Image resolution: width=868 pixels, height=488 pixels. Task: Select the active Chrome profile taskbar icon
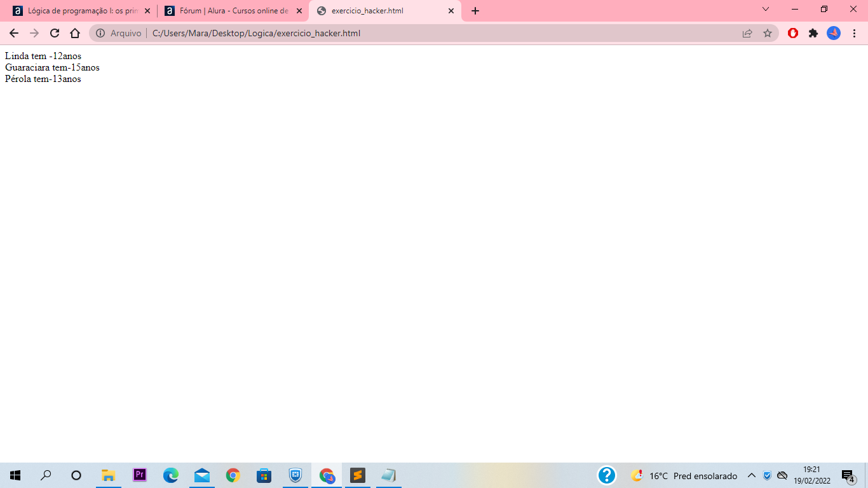click(327, 475)
